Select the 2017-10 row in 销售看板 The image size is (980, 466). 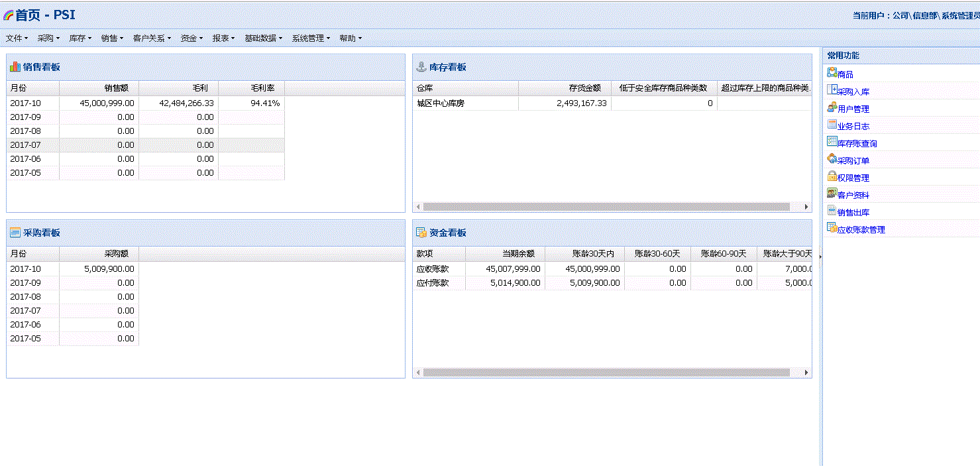146,103
